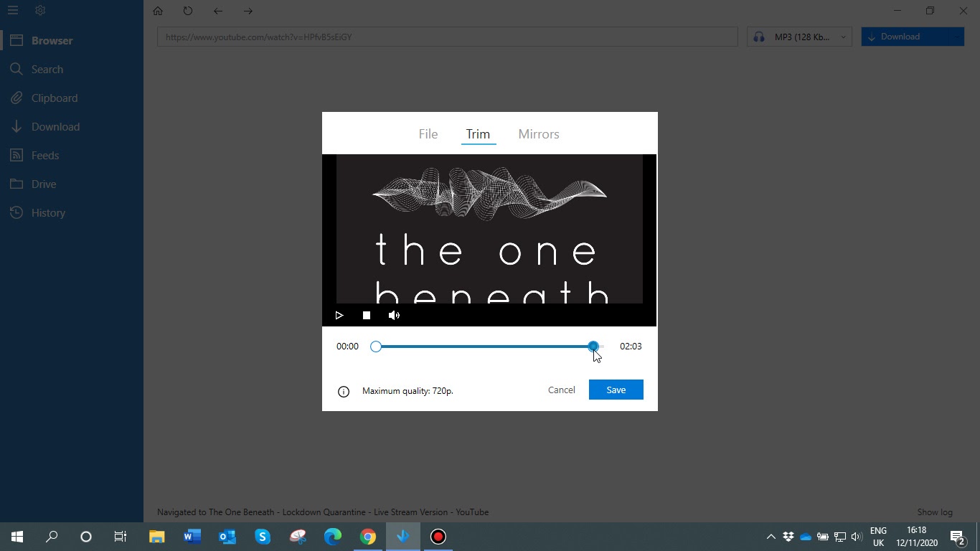Open Task View on taskbar
This screenshot has height=551, width=980.
pyautogui.click(x=121, y=537)
